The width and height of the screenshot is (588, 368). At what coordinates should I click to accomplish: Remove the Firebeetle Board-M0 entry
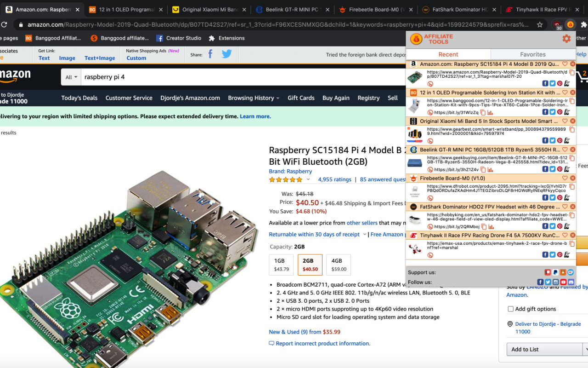coord(572,178)
